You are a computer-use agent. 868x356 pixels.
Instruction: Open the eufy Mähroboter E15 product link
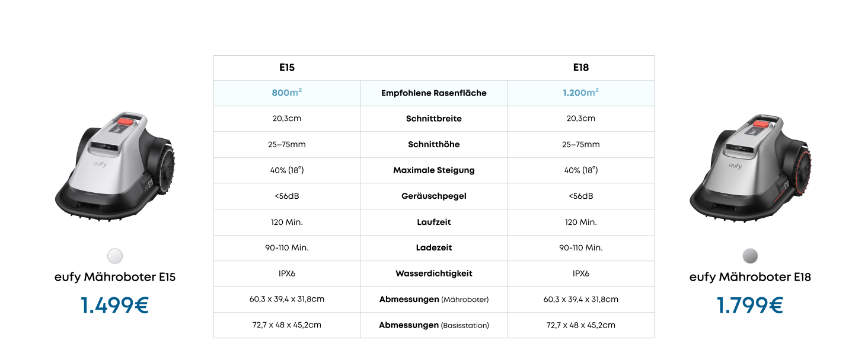pyautogui.click(x=115, y=277)
